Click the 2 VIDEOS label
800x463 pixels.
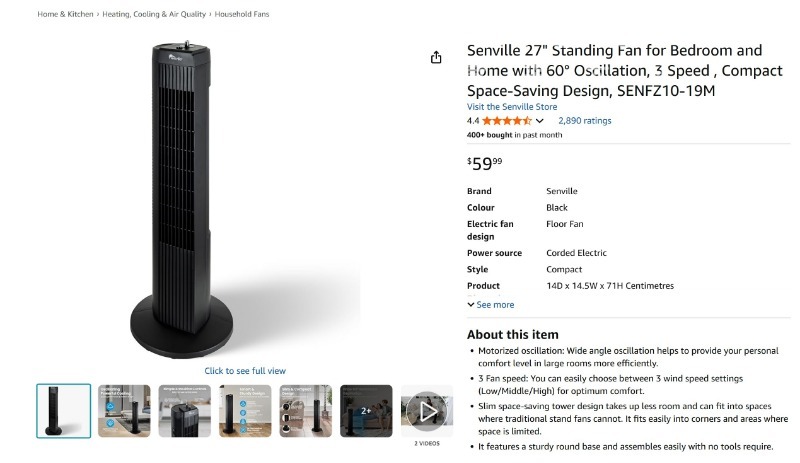pyautogui.click(x=427, y=443)
